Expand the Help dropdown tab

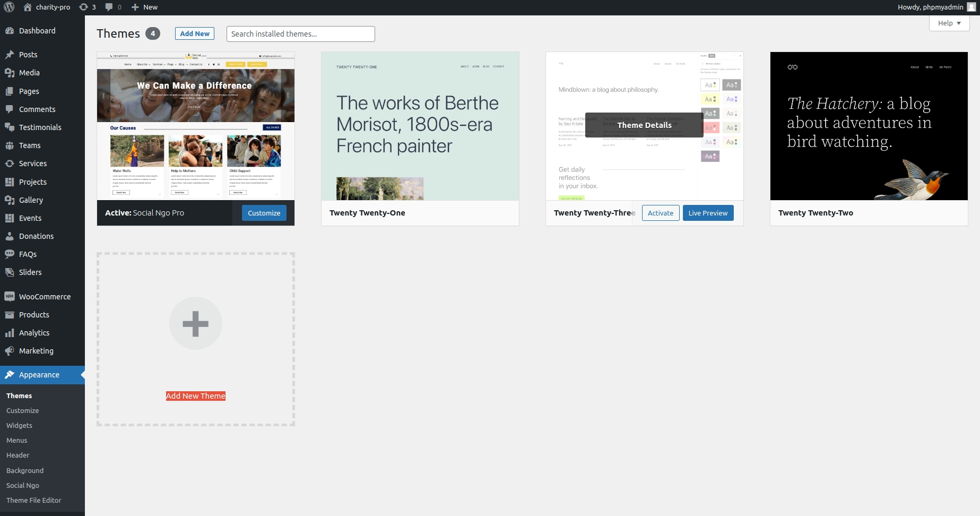(x=949, y=23)
